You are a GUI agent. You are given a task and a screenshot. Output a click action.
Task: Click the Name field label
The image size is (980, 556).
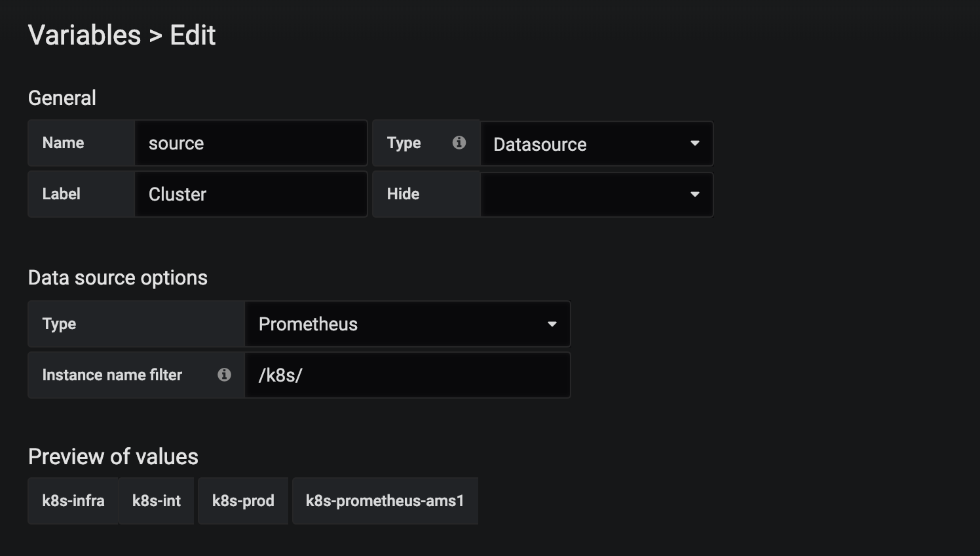[63, 143]
